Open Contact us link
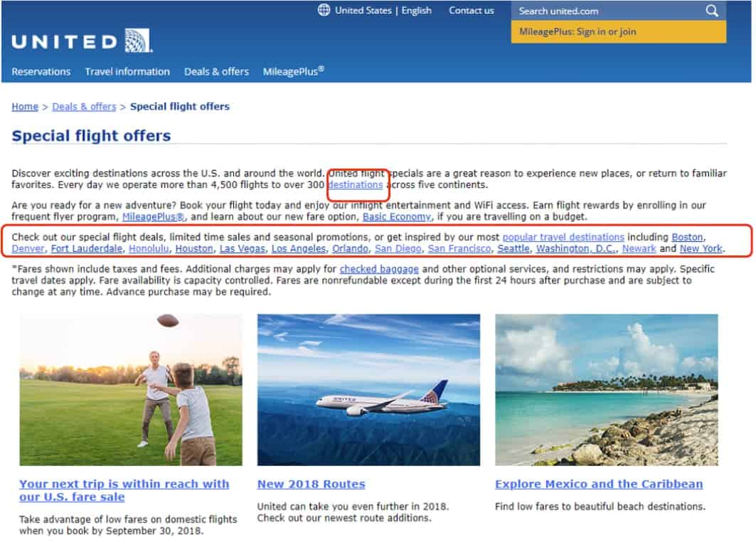This screenshot has height=545, width=756. pyautogui.click(x=472, y=11)
